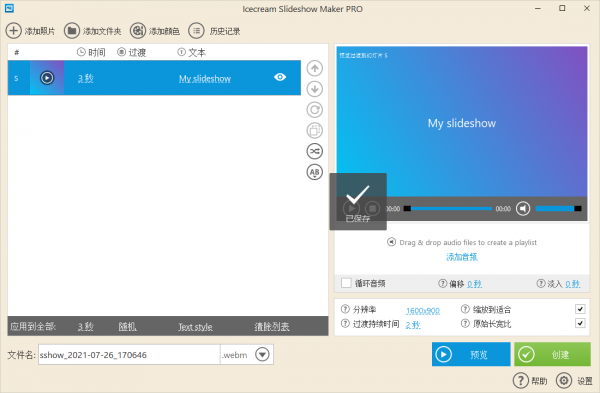The height and width of the screenshot is (393, 600).
Task: Click the 过渡 column header
Action: coord(132,52)
